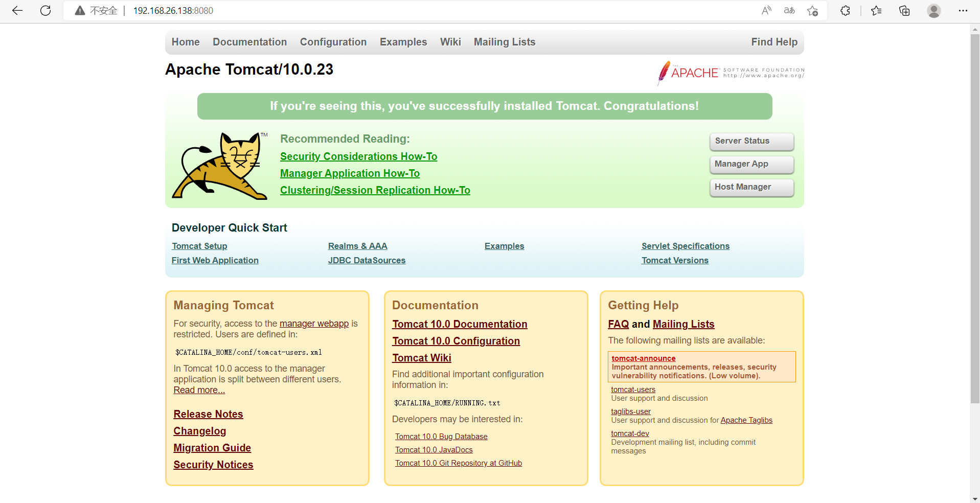Click the scrollbar down arrow
This screenshot has height=503, width=980.
tap(975, 498)
